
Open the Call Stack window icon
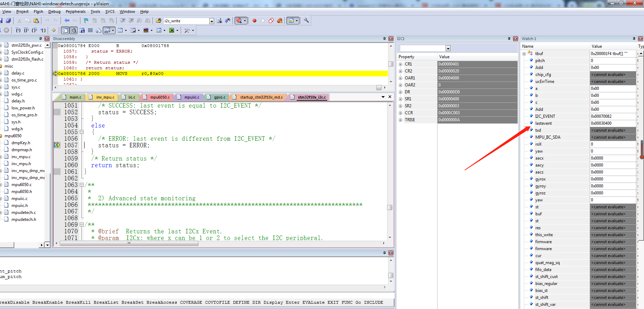click(99, 30)
